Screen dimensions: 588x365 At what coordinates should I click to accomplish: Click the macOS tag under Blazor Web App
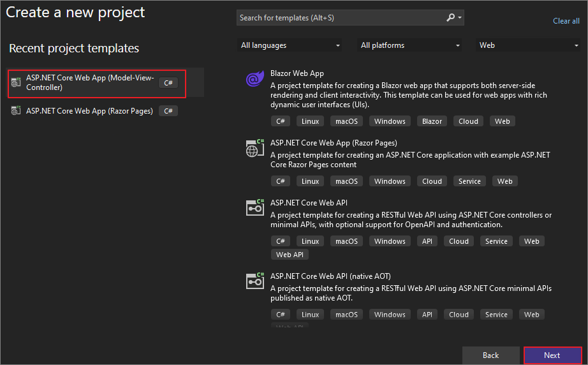(x=346, y=121)
